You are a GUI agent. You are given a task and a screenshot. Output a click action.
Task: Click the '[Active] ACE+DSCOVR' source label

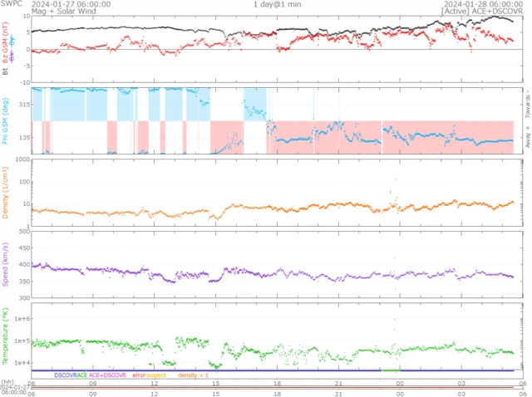484,12
